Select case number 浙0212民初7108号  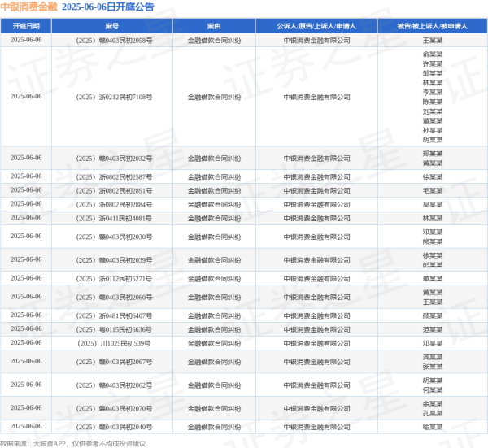(x=114, y=97)
